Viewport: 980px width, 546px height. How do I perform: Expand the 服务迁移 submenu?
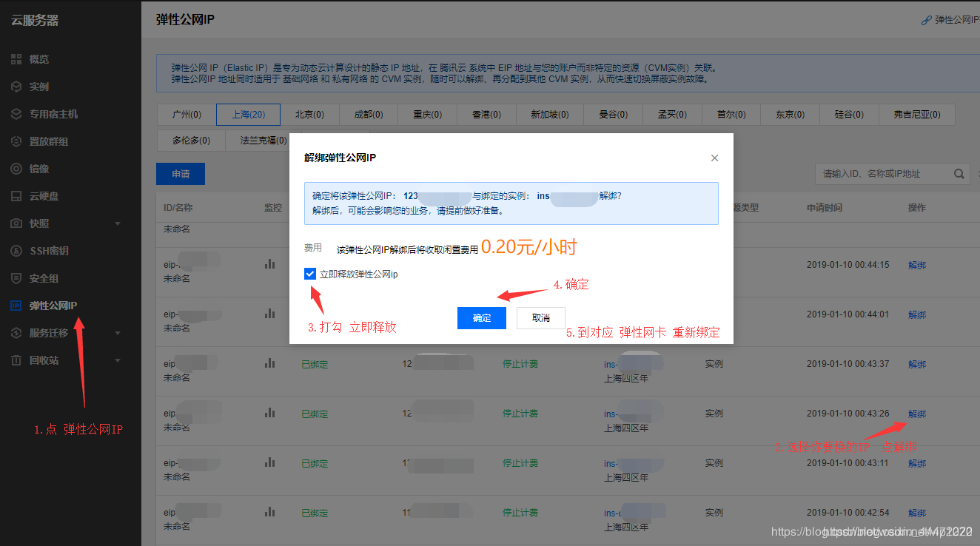(117, 332)
